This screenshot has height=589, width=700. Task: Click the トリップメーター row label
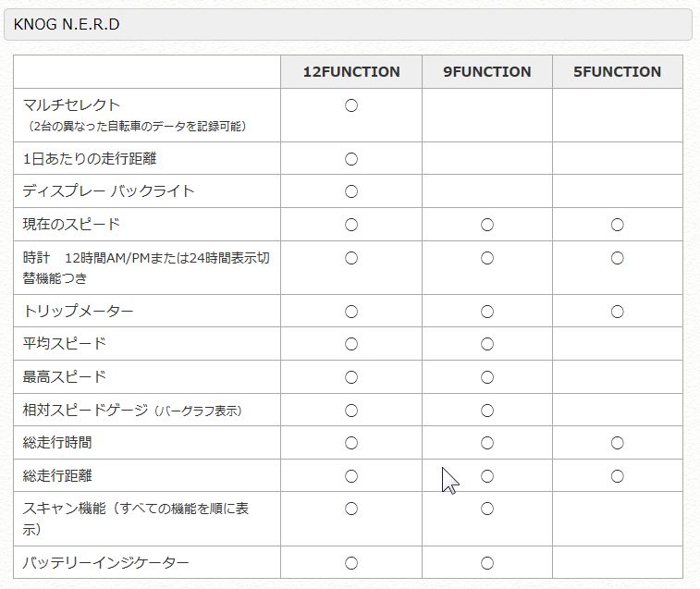[79, 312]
